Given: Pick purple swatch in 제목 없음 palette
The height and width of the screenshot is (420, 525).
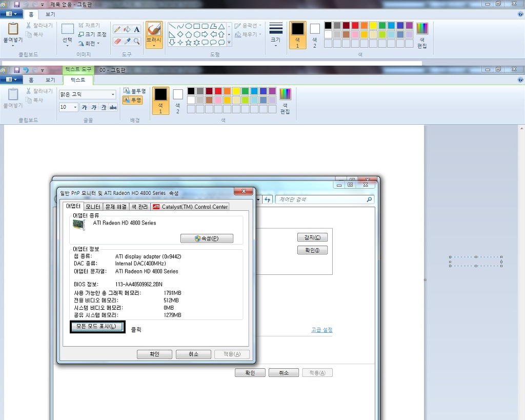Looking at the screenshot, I should click(410, 26).
